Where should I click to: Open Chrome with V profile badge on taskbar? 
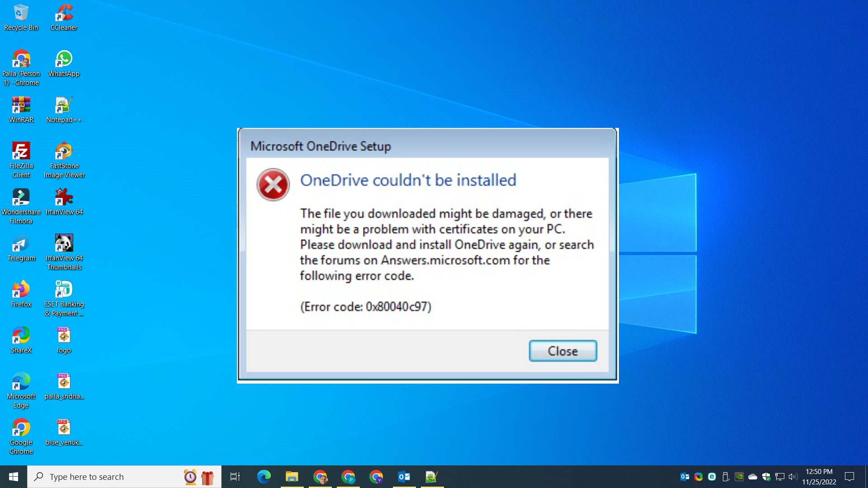[x=376, y=477]
